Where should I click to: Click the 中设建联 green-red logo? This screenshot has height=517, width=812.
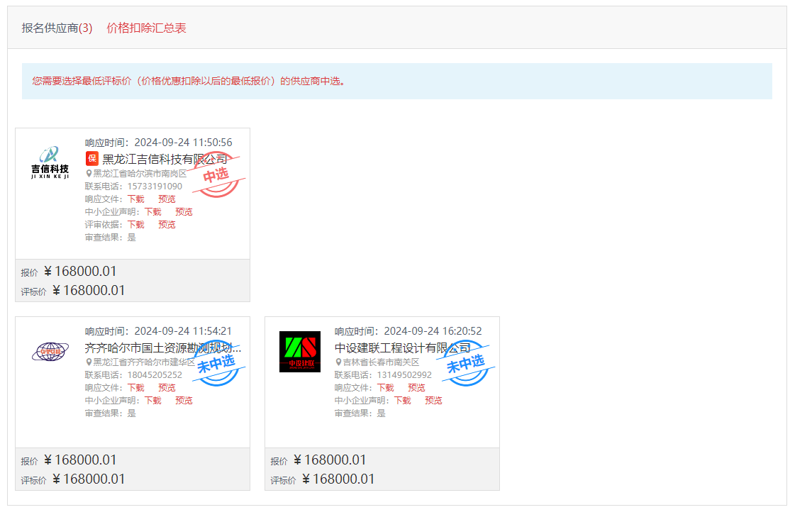[x=300, y=352]
